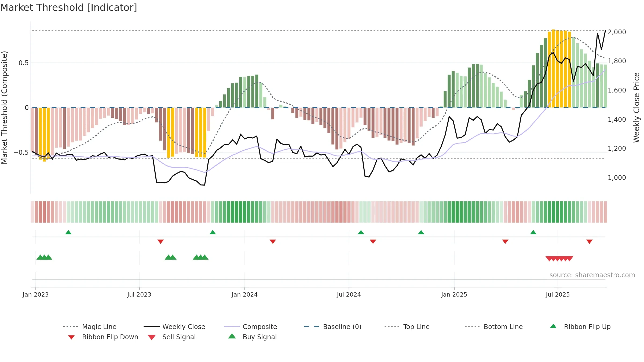Click the Jul 2024 x-axis label
This screenshot has width=644, height=362.
tap(349, 294)
